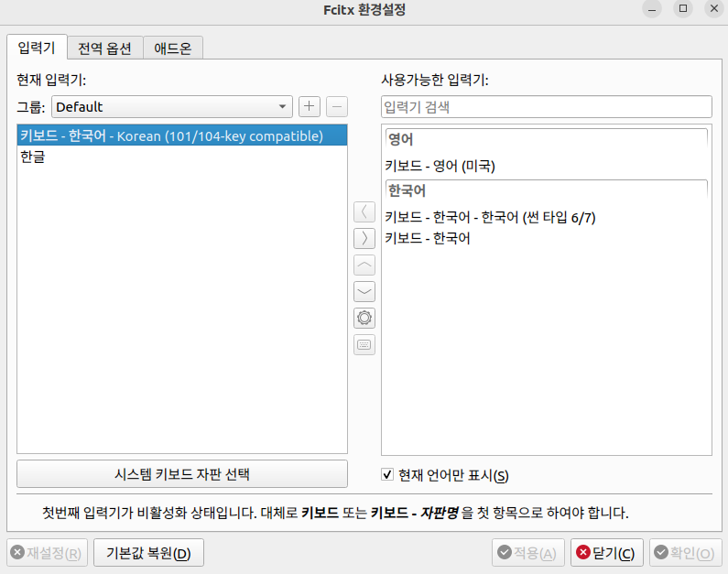The image size is (728, 574).
Task: Toggle 현재 언어만 표시 checkbox
Action: 387,475
